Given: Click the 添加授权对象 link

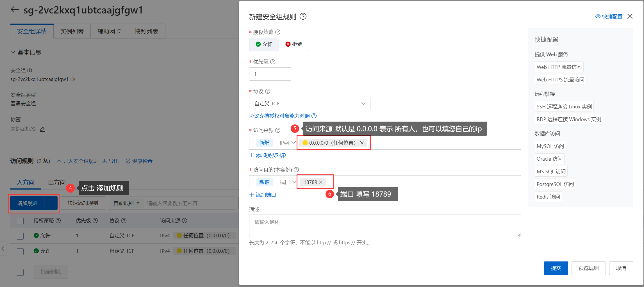Looking at the screenshot, I should coord(268,155).
